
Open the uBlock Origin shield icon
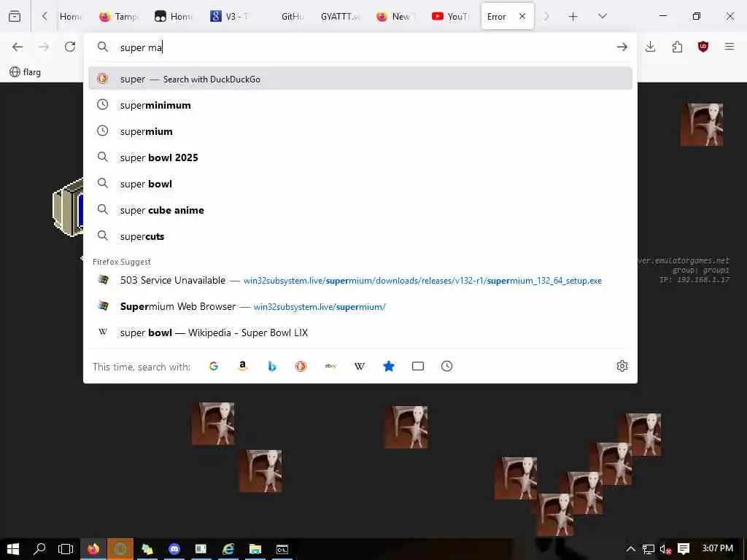point(703,47)
